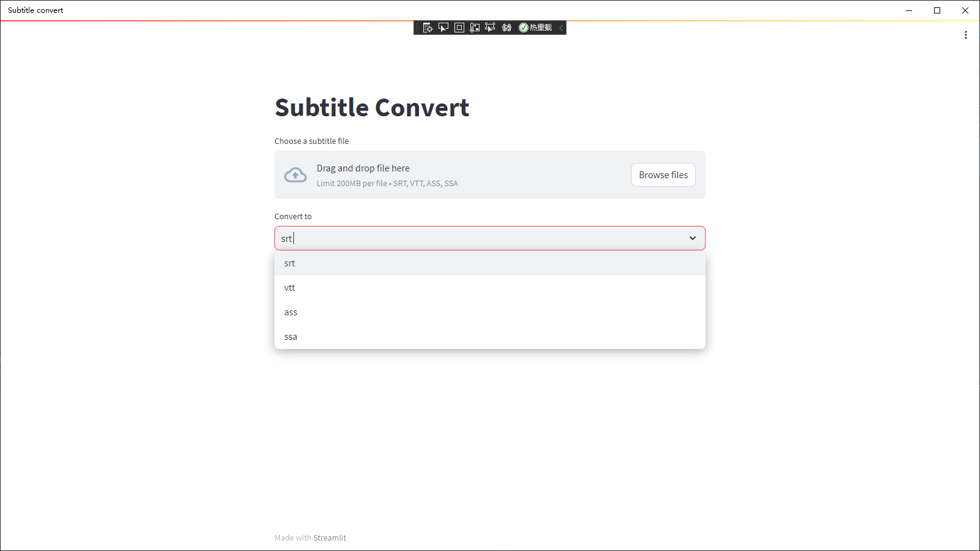
Task: Click the Select Element debug tool
Action: pos(443,28)
